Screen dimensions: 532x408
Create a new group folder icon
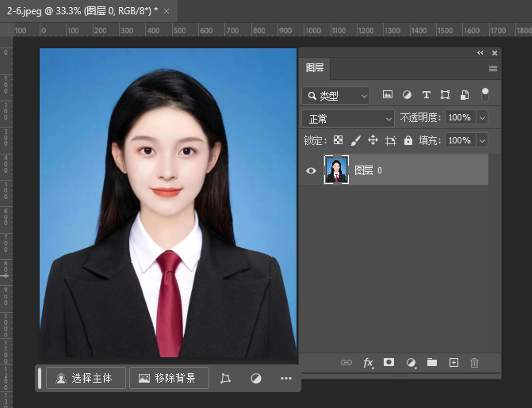pos(432,362)
